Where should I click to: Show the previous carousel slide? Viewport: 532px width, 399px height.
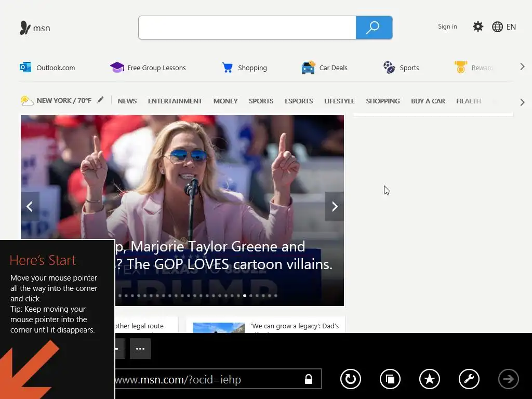(30, 206)
